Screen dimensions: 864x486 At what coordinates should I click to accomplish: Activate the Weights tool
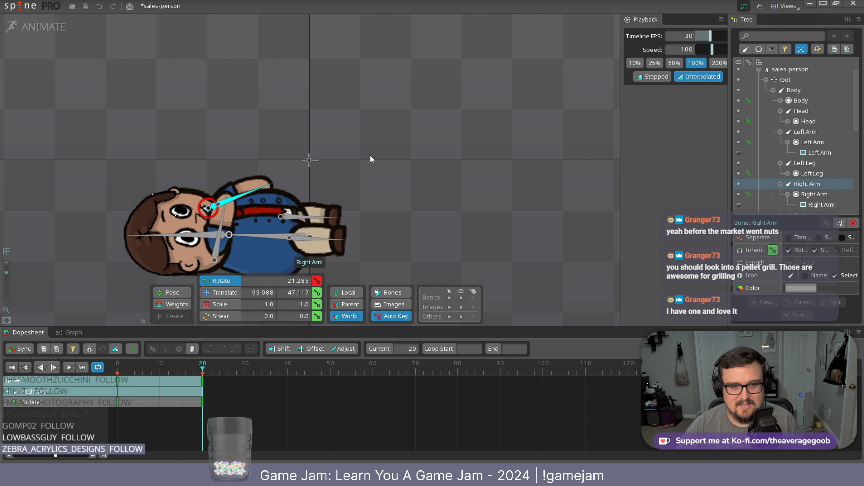(172, 304)
